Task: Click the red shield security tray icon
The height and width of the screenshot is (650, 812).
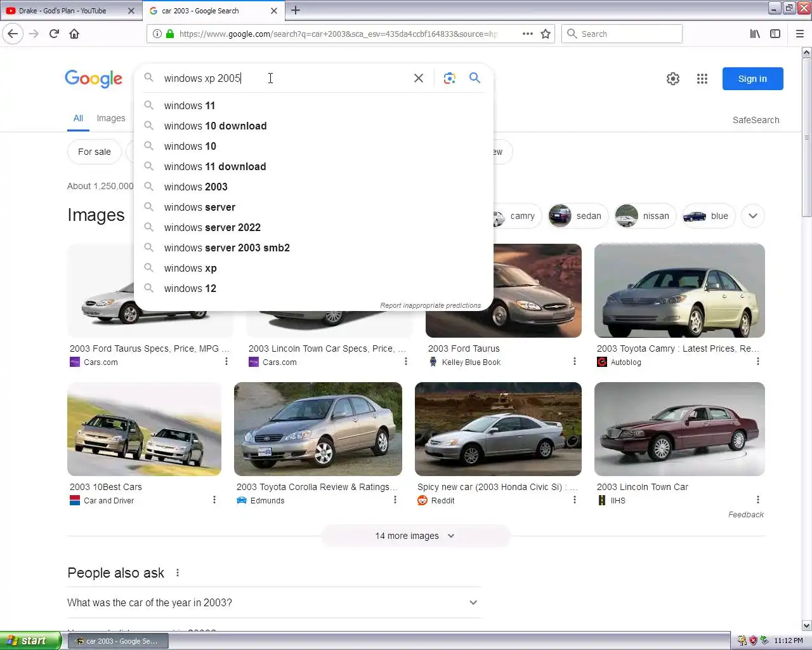Action: point(753,640)
